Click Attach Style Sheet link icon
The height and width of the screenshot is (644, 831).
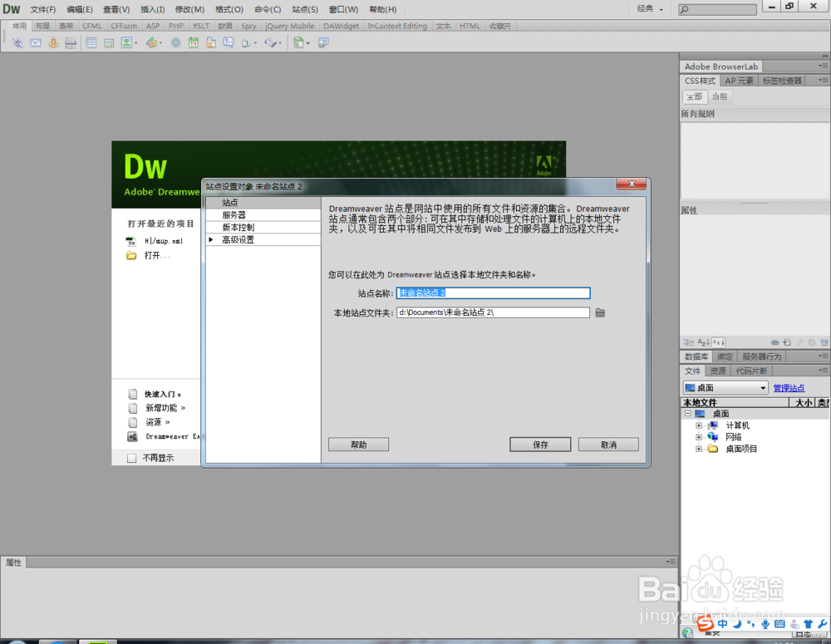[774, 342]
